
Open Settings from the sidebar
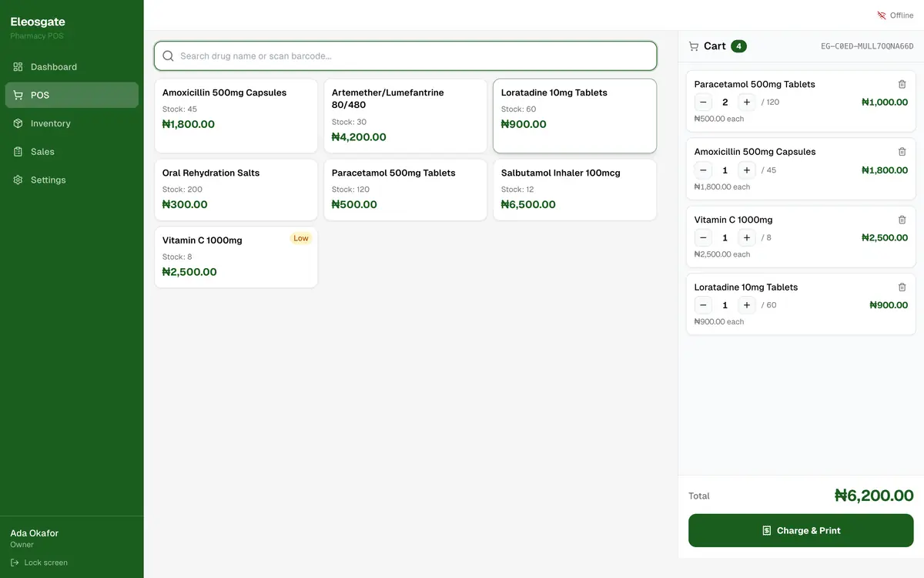[72, 180]
